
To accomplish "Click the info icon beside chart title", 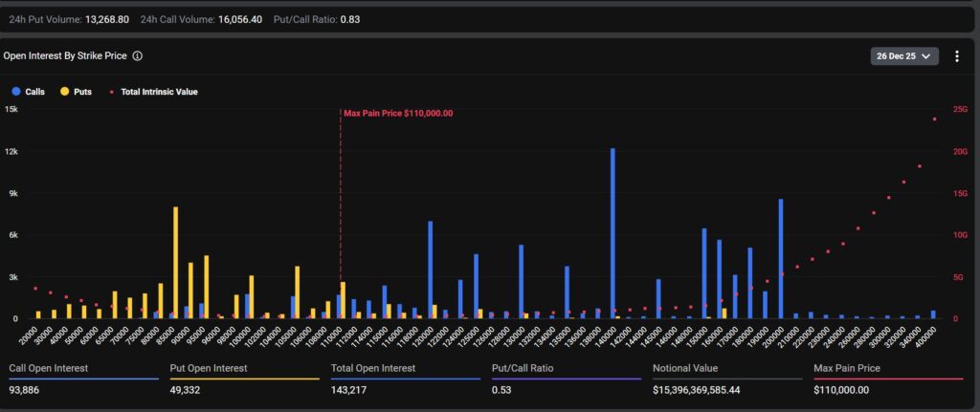I will (x=138, y=56).
